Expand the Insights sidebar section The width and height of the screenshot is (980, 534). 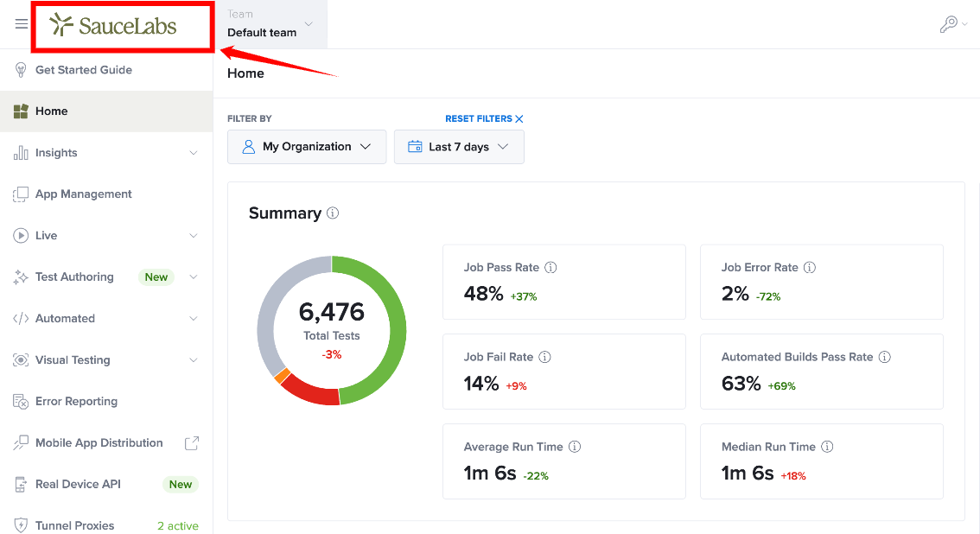point(193,153)
